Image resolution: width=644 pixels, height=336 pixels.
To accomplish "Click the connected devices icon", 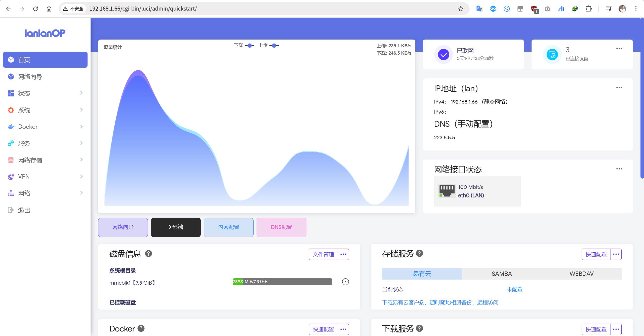I will point(552,54).
